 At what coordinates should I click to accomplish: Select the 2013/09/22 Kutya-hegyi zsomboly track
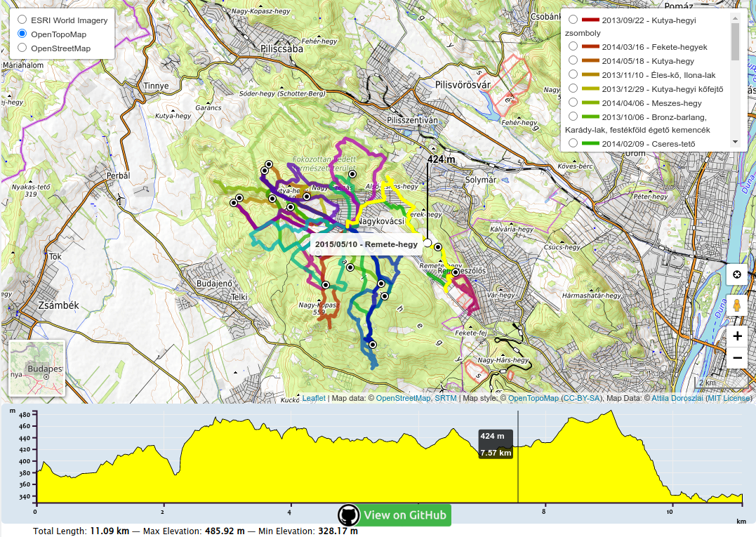pyautogui.click(x=573, y=20)
